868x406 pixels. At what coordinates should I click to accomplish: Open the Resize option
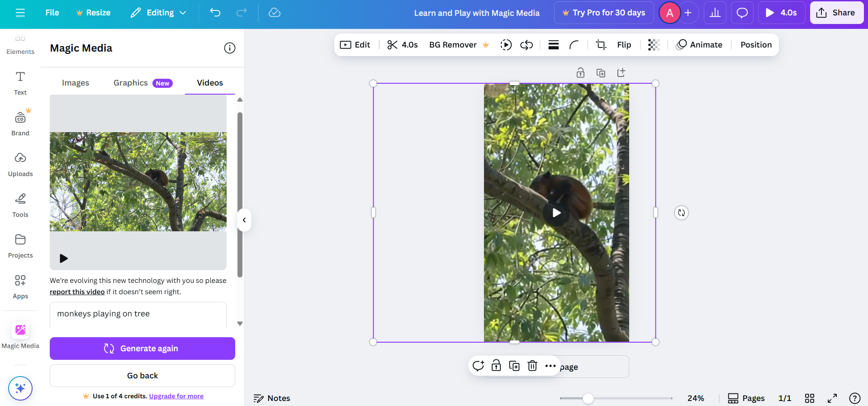(93, 13)
